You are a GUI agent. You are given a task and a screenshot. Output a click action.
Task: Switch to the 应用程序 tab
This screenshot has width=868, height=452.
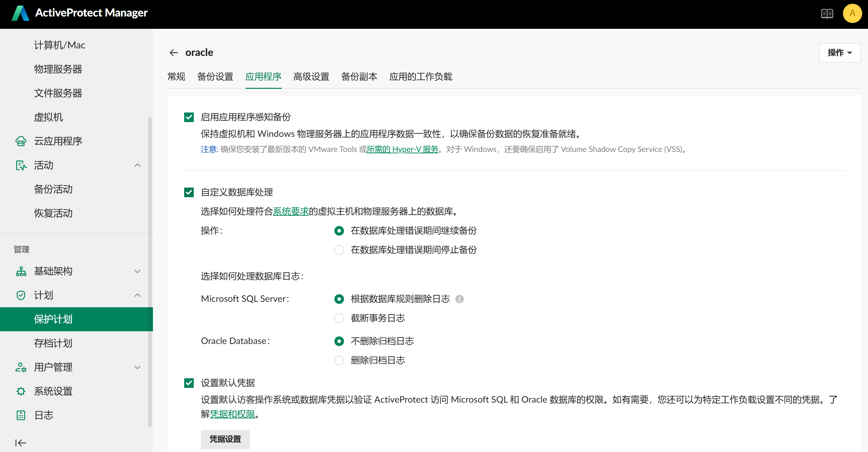click(263, 77)
